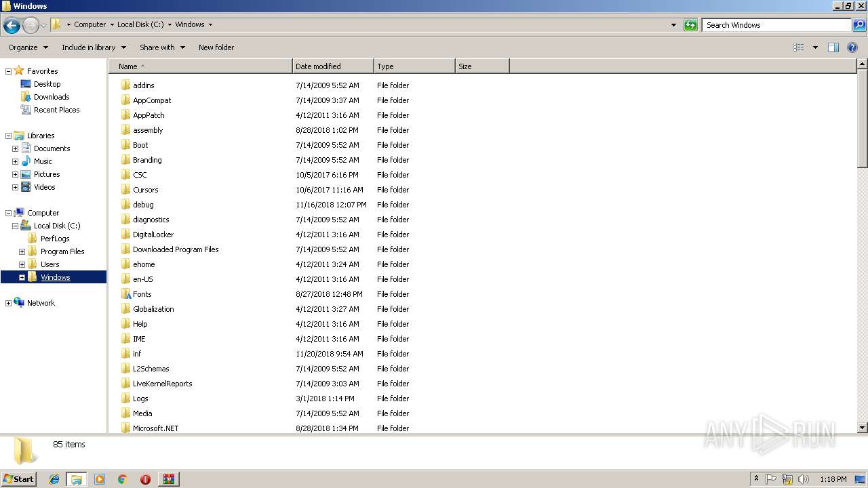Click Local Disk (C:) in address bar
Image resolution: width=868 pixels, height=488 pixels.
point(140,24)
